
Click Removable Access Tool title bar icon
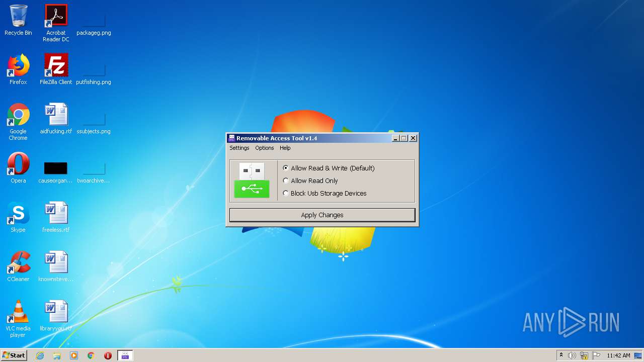coord(231,138)
